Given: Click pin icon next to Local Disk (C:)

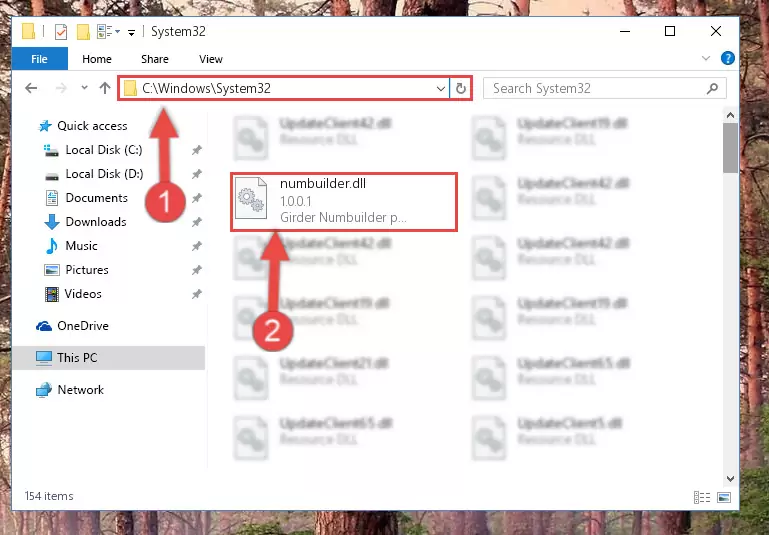Looking at the screenshot, I should [197, 150].
